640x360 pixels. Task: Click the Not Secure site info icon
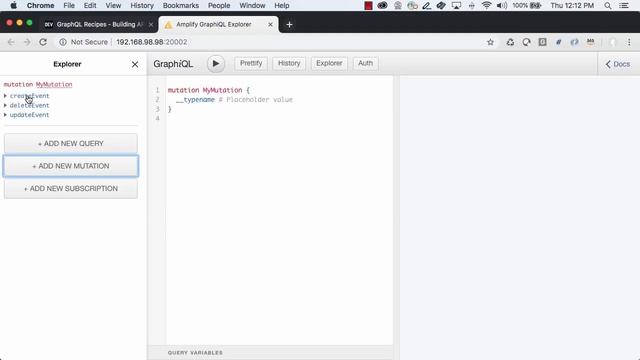click(x=63, y=42)
